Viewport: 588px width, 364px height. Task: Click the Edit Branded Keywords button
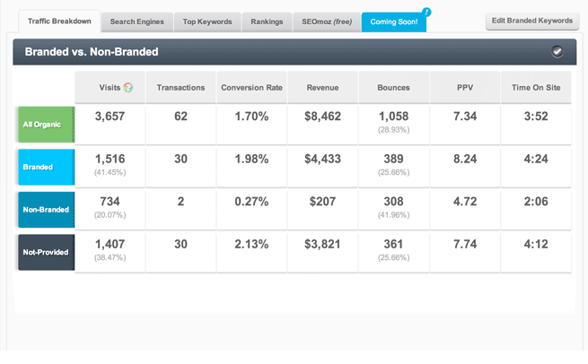click(532, 21)
